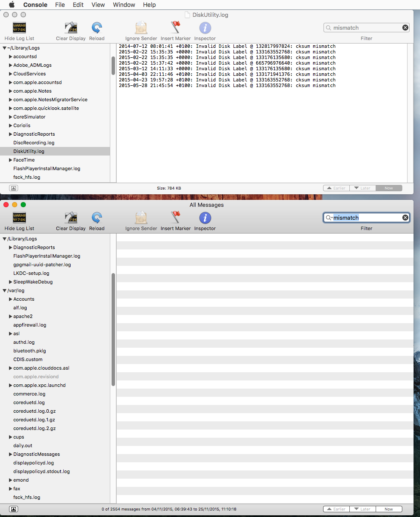Viewport: 420px width, 517px height.
Task: Click Reload icon in All Messages window
Action: click(x=97, y=218)
